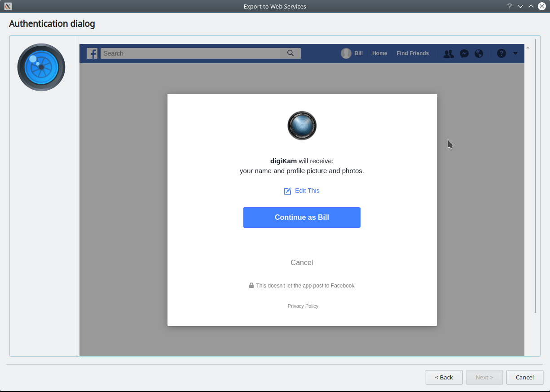Image resolution: width=550 pixels, height=392 pixels.
Task: Click the Quick Help question icon
Action: pyautogui.click(x=502, y=53)
